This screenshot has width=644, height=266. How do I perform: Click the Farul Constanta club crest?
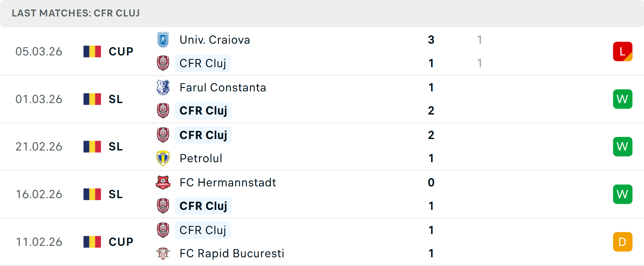click(163, 87)
